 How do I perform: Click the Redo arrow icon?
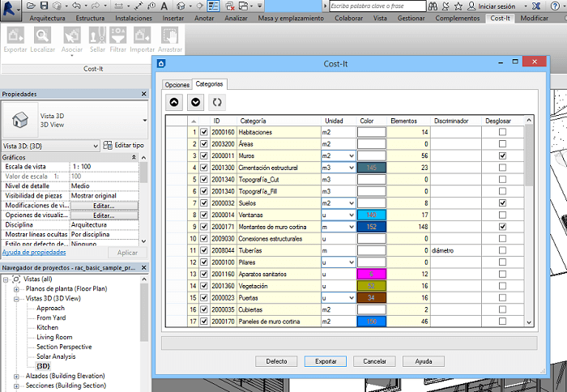tap(96, 6)
